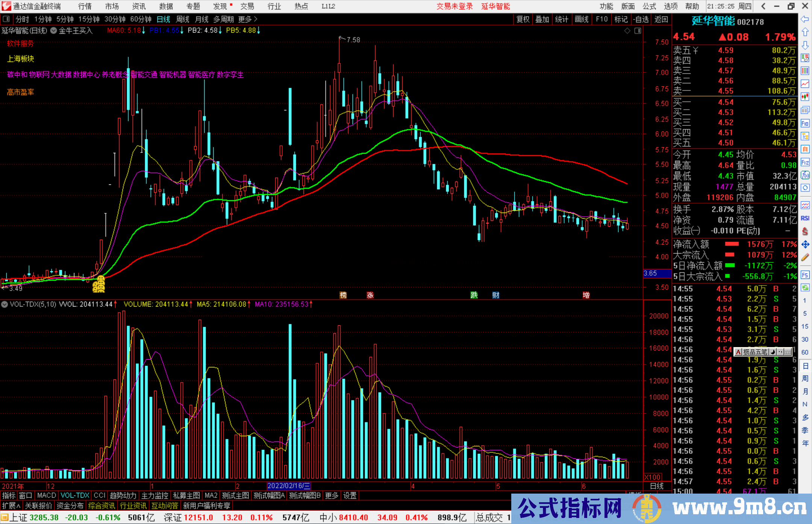Open the 更多 indicator list at the bottom
Viewport: 812px width, 524px height.
click(331, 496)
